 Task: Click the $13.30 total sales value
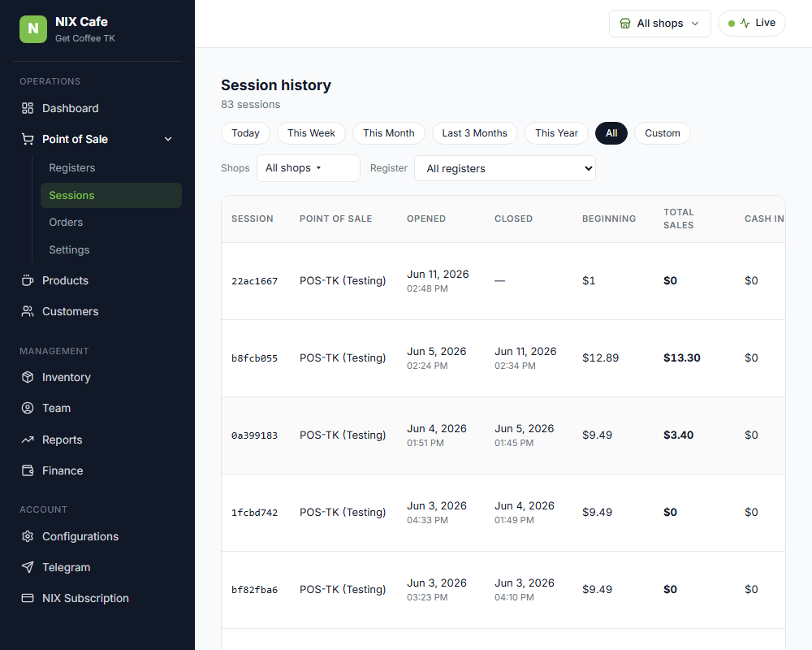point(682,357)
